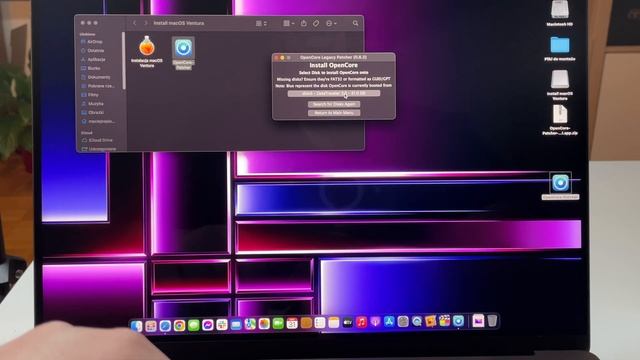Open Maps from the Dock
This screenshot has height=360, width=640.
tap(250, 324)
